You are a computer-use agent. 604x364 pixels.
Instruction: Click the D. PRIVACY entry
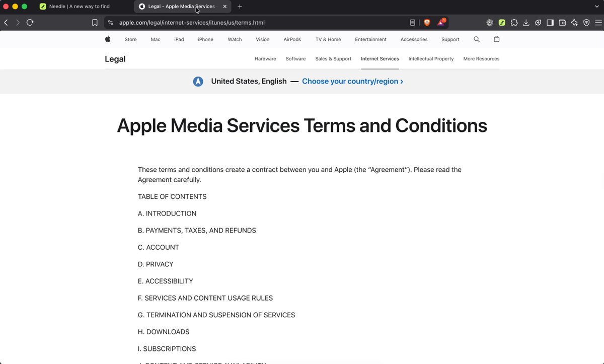[156, 264]
